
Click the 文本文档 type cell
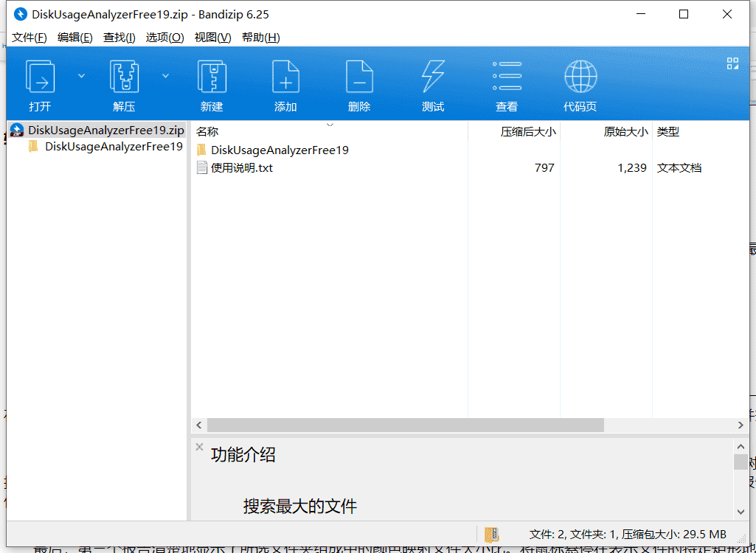point(679,168)
